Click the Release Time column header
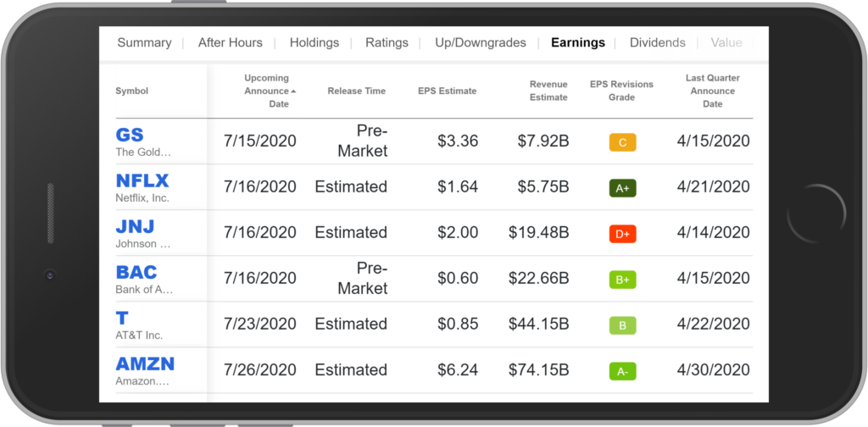 point(357,91)
